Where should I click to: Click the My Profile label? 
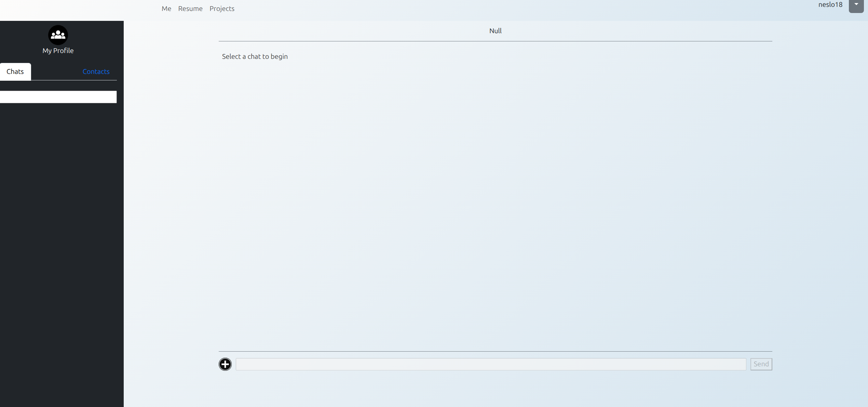[58, 51]
